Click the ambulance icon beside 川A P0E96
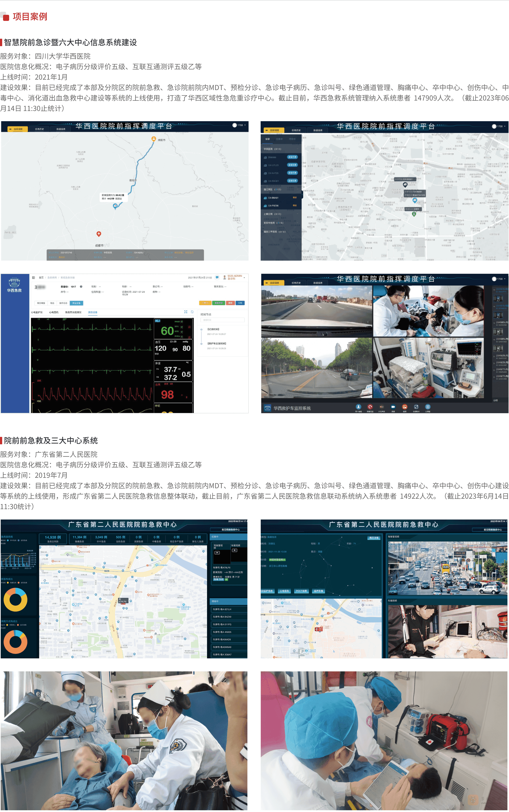This screenshot has width=509, height=812. (x=265, y=205)
